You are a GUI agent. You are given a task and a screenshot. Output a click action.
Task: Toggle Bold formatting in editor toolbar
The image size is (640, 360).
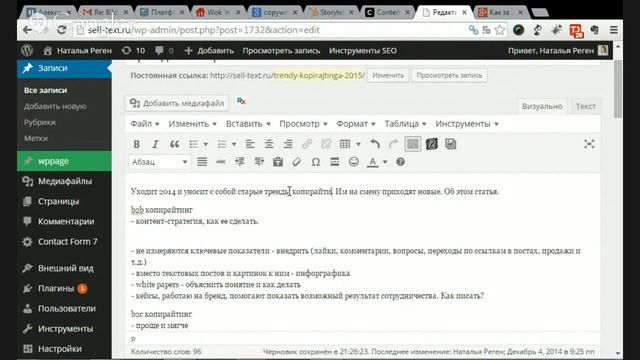[137, 144]
